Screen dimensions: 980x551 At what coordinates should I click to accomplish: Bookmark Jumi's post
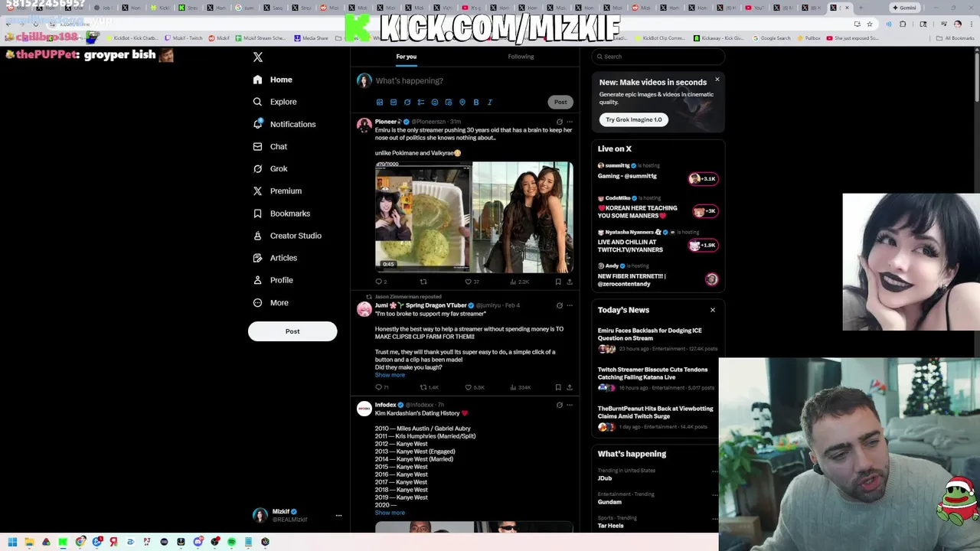(x=557, y=387)
